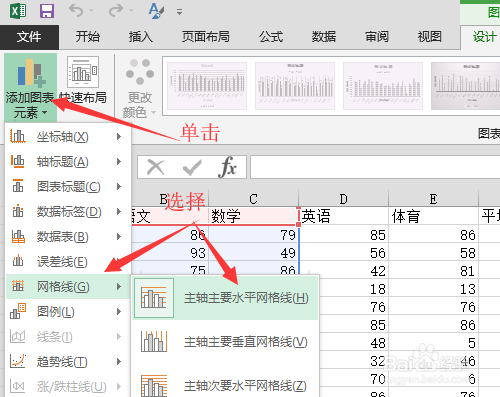
Task: Click the 轴标题 icon in menu
Action: (x=18, y=161)
